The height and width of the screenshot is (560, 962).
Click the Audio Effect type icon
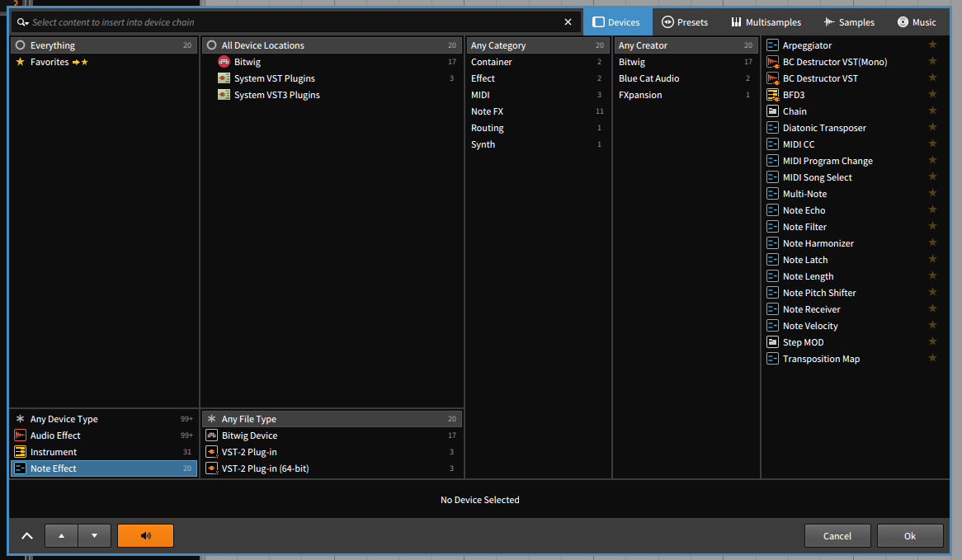point(21,435)
